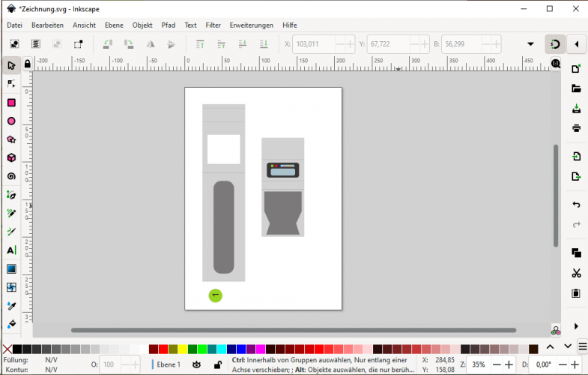Open the Ansicht menu
Viewport: 588px width, 375px height.
(84, 25)
